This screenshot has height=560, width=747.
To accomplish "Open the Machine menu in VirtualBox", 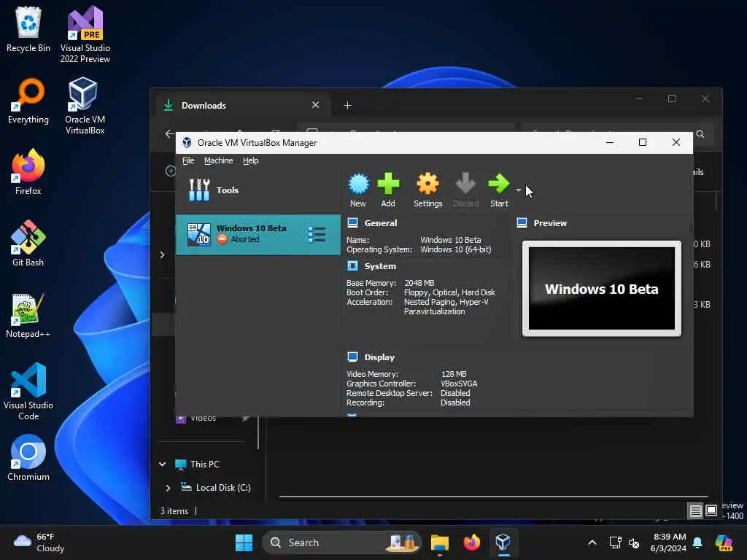I will click(x=219, y=160).
